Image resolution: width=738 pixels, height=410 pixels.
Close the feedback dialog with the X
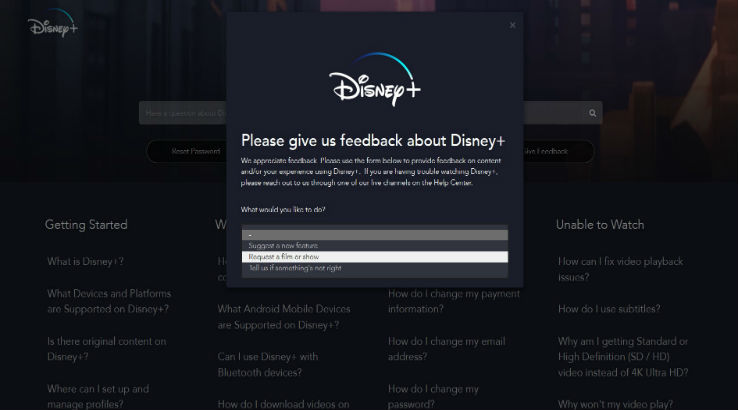(513, 25)
